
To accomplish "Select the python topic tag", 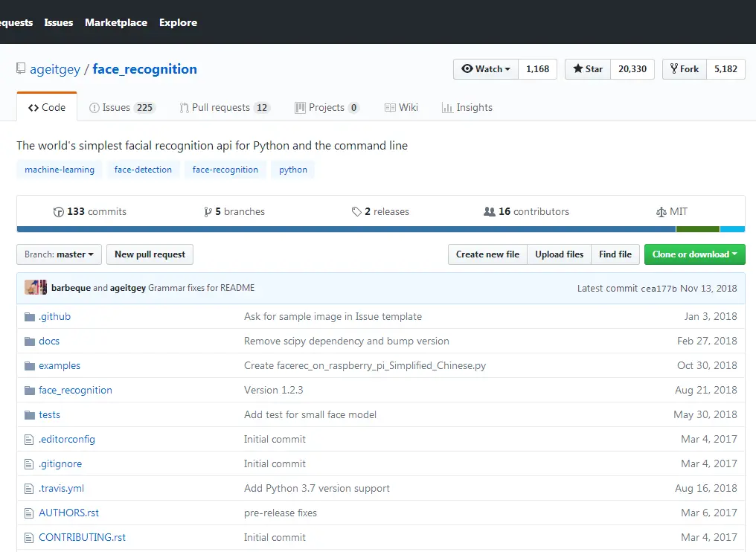I will pos(293,170).
